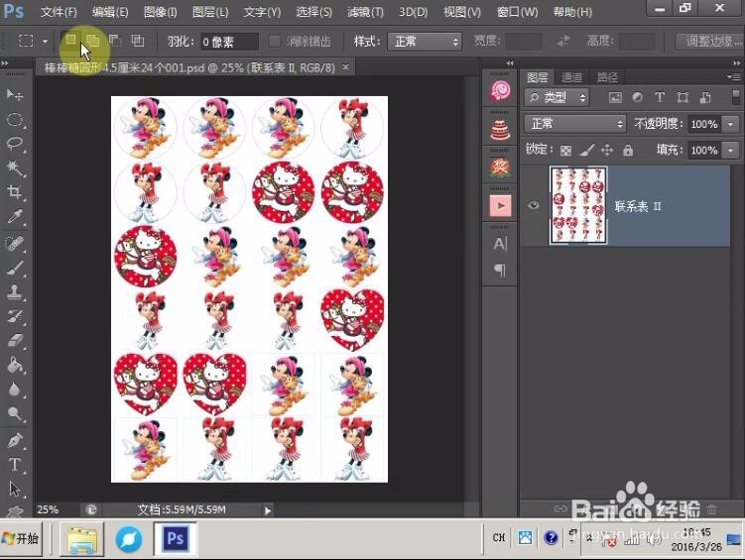Open the 窗口(W) menu
Image resolution: width=745 pixels, height=560 pixels.
tap(517, 12)
